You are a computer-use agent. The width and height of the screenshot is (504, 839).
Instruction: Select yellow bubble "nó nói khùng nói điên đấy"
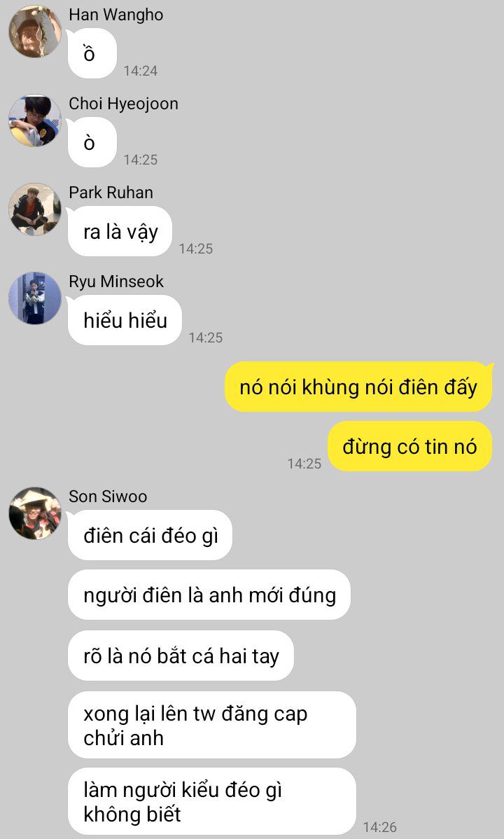point(358,387)
